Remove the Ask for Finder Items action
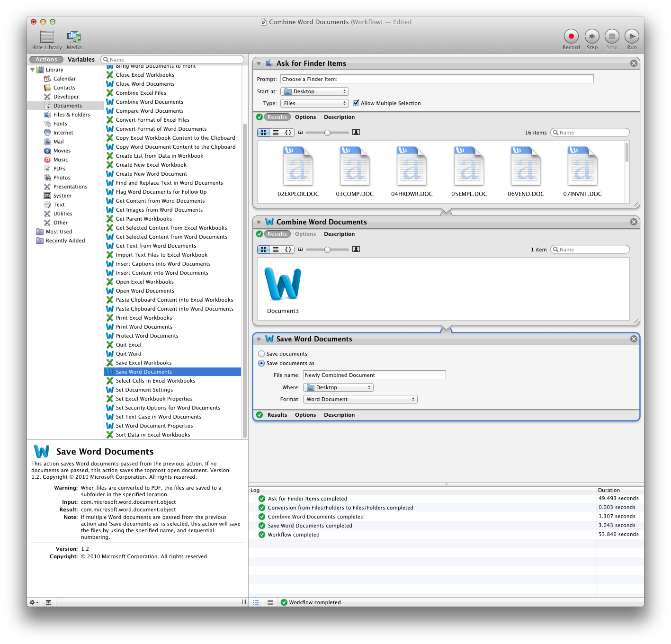This screenshot has width=671, height=644. [634, 63]
